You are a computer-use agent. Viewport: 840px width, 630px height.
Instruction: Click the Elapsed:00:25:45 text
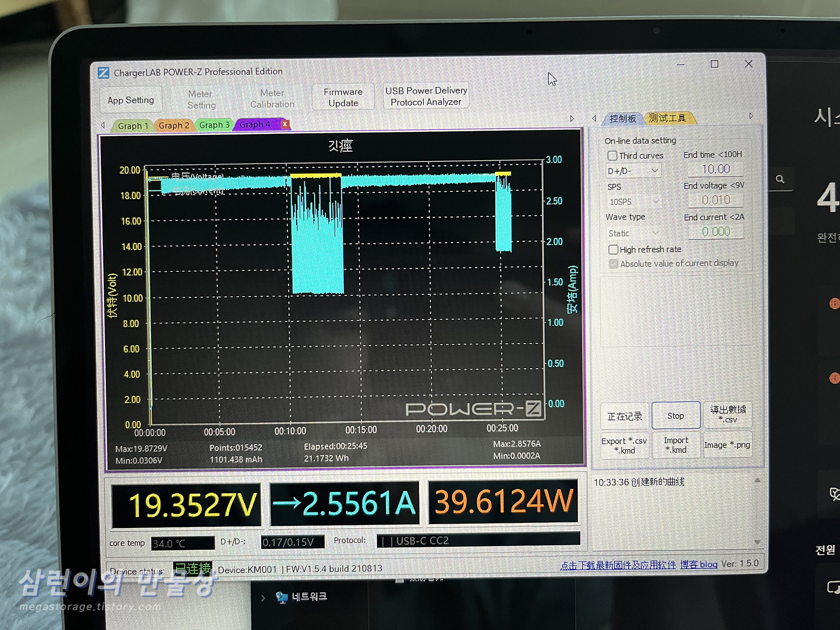(336, 446)
